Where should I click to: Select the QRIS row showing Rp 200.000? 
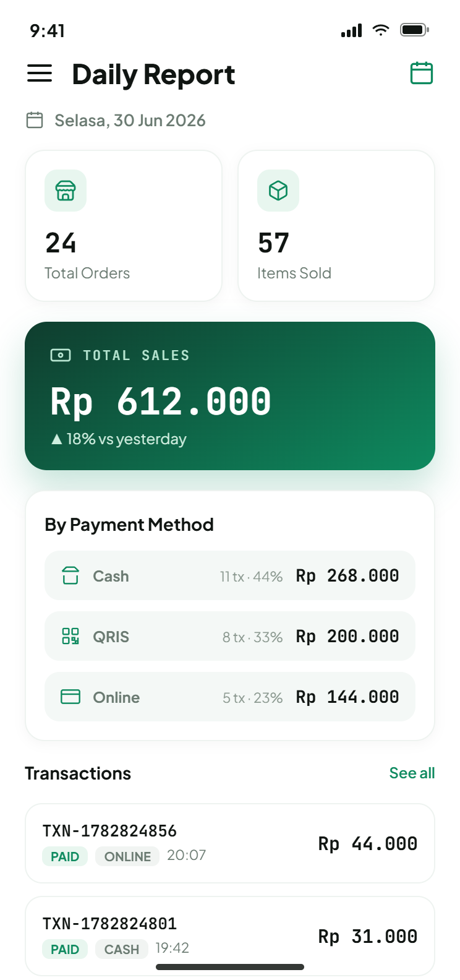230,636
